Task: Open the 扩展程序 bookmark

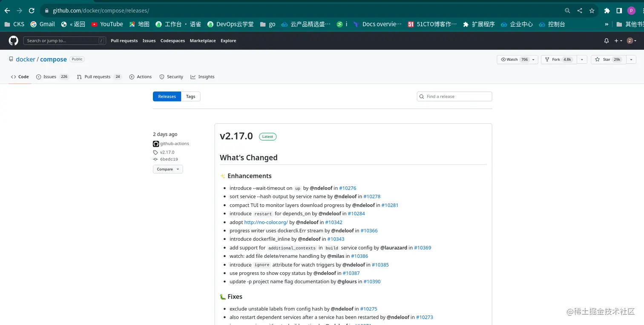Action: point(479,24)
